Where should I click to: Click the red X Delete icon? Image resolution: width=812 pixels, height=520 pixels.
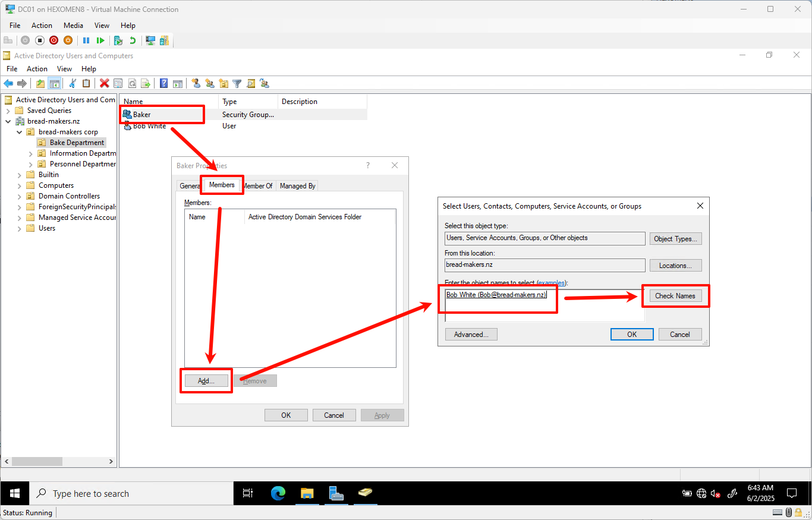pyautogui.click(x=105, y=83)
